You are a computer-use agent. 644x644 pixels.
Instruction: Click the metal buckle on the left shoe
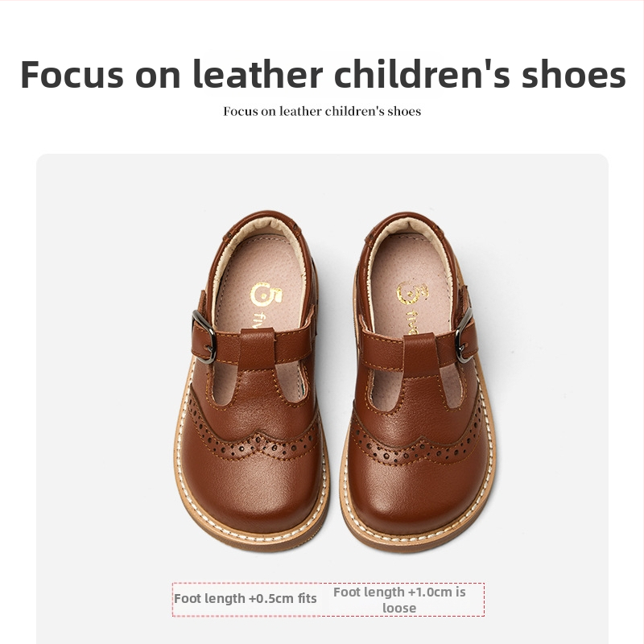pos(204,336)
